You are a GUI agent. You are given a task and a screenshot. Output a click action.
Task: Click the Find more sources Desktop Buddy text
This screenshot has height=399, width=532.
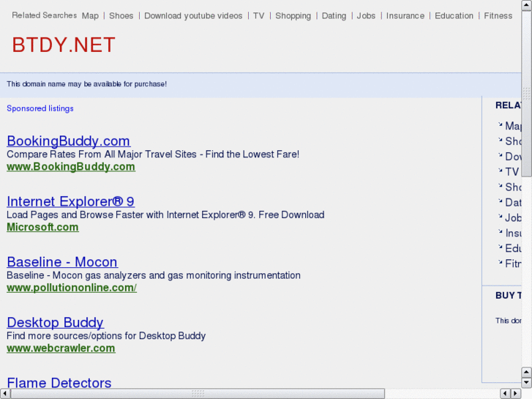(x=106, y=335)
